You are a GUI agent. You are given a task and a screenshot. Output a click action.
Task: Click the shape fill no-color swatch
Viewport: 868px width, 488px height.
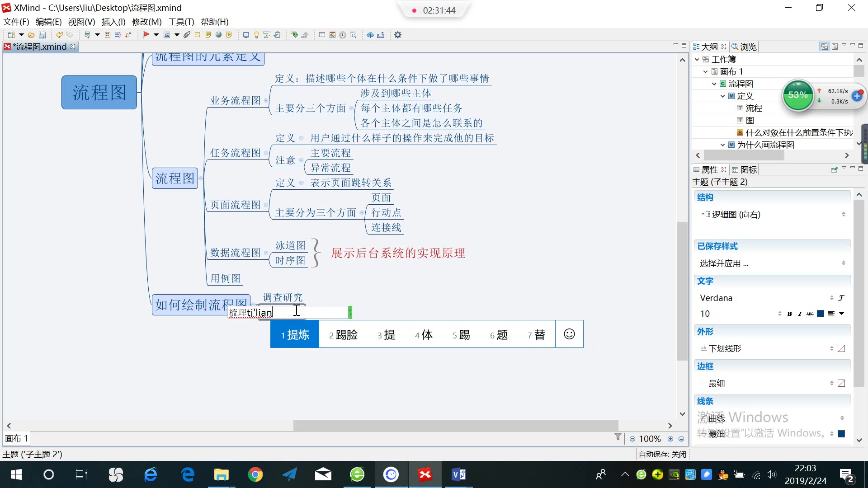[x=841, y=348]
